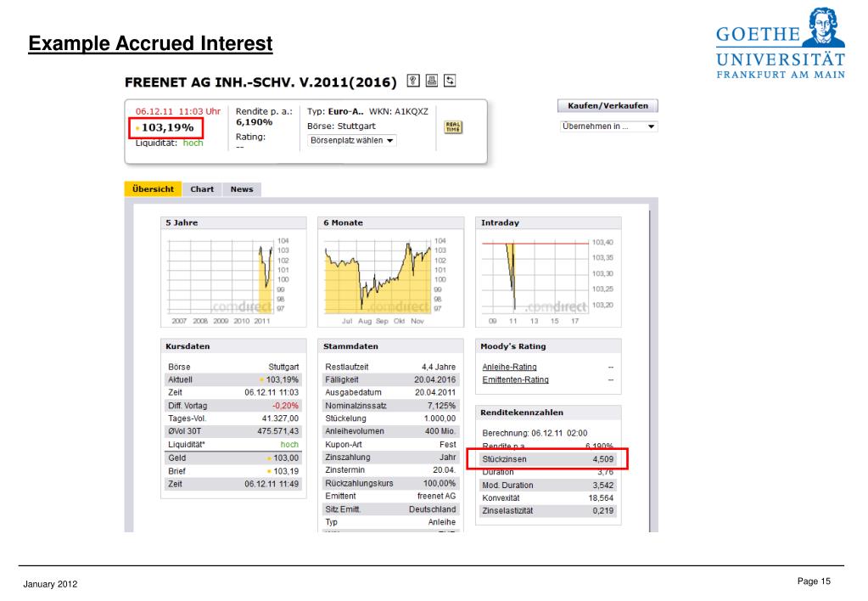Click the ØVol 30T 475.571,43 value

tap(278, 431)
